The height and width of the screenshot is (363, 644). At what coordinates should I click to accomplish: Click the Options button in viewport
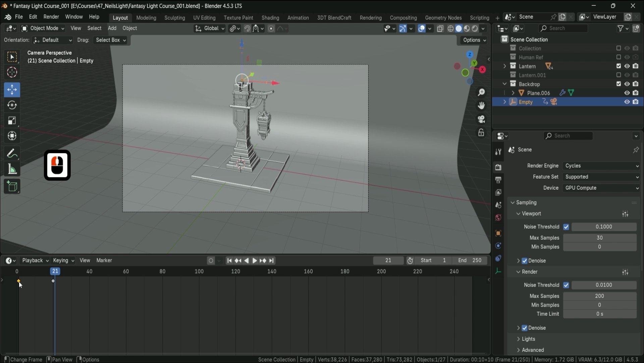pos(474,40)
